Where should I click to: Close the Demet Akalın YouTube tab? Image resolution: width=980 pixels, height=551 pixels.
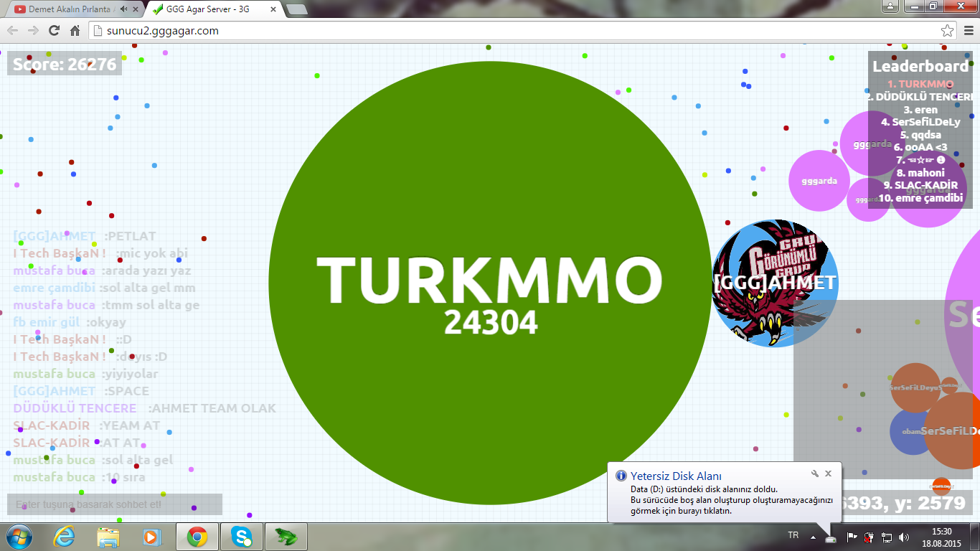pyautogui.click(x=136, y=9)
